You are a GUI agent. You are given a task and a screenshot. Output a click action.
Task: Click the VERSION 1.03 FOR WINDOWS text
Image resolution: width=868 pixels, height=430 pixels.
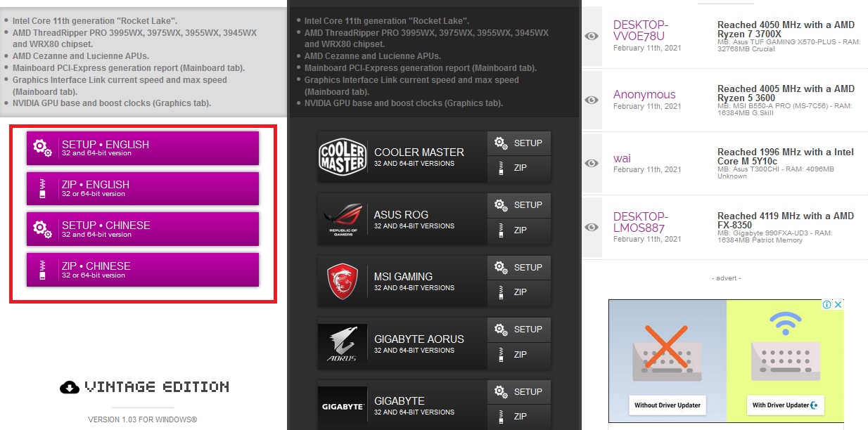(x=143, y=419)
